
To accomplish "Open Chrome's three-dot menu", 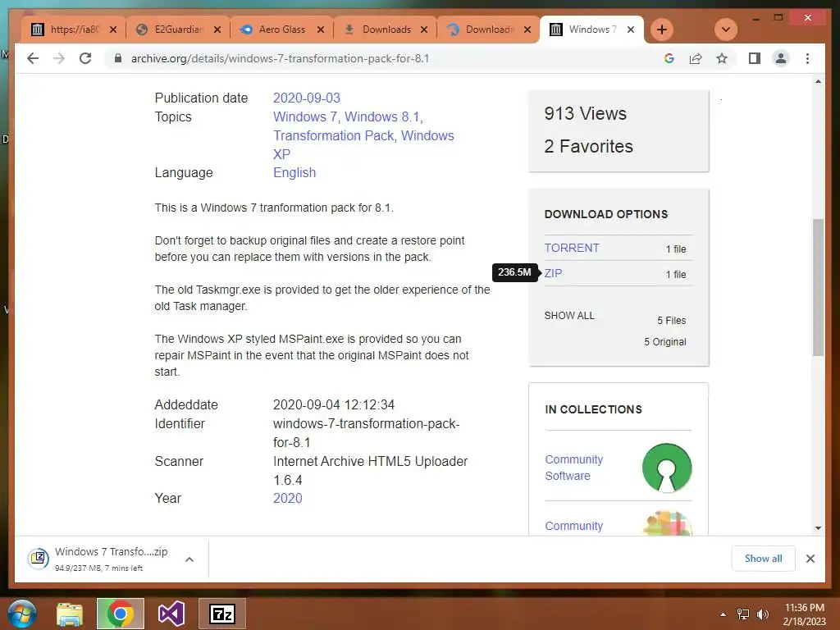I will tap(807, 58).
